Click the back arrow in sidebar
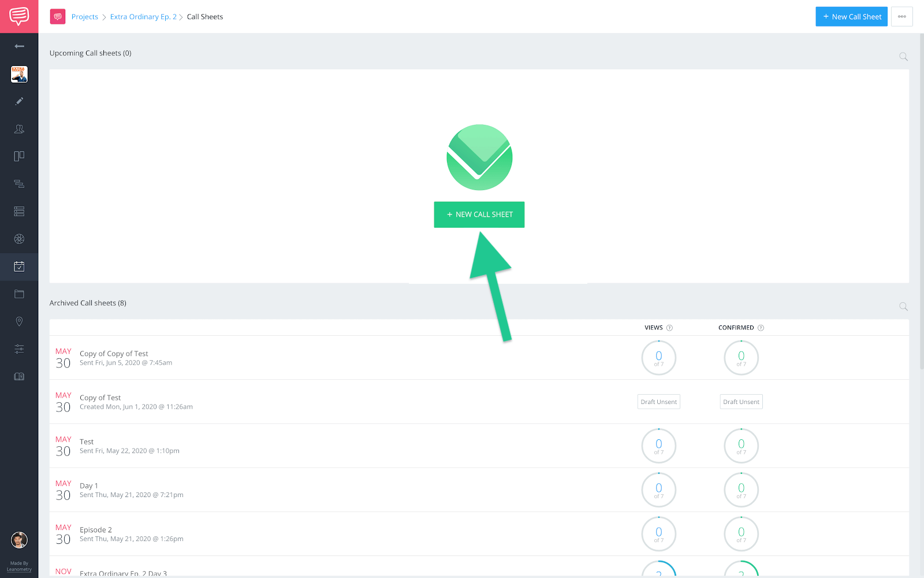The width and height of the screenshot is (924, 578). (19, 46)
